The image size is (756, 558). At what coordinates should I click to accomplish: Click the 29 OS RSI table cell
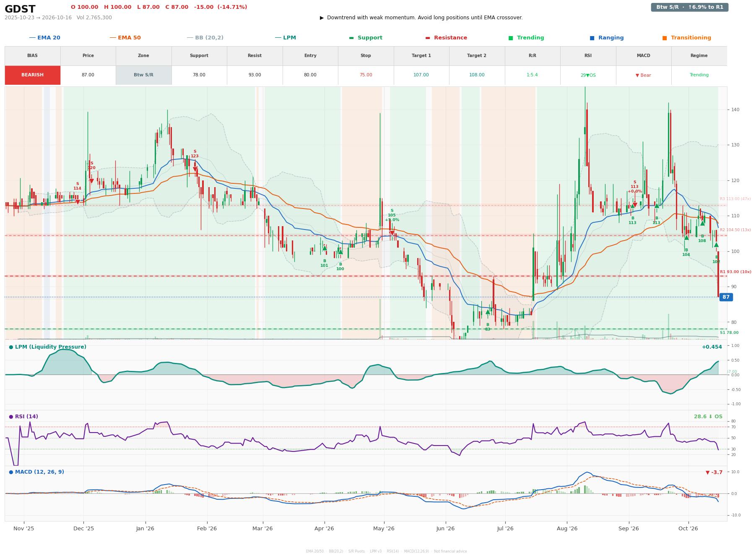tap(588, 75)
